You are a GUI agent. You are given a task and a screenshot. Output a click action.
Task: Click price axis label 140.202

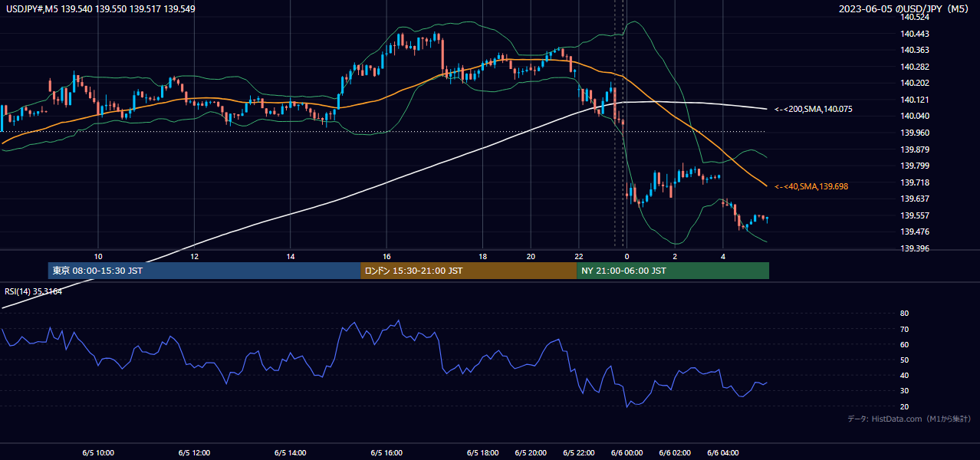coord(915,84)
